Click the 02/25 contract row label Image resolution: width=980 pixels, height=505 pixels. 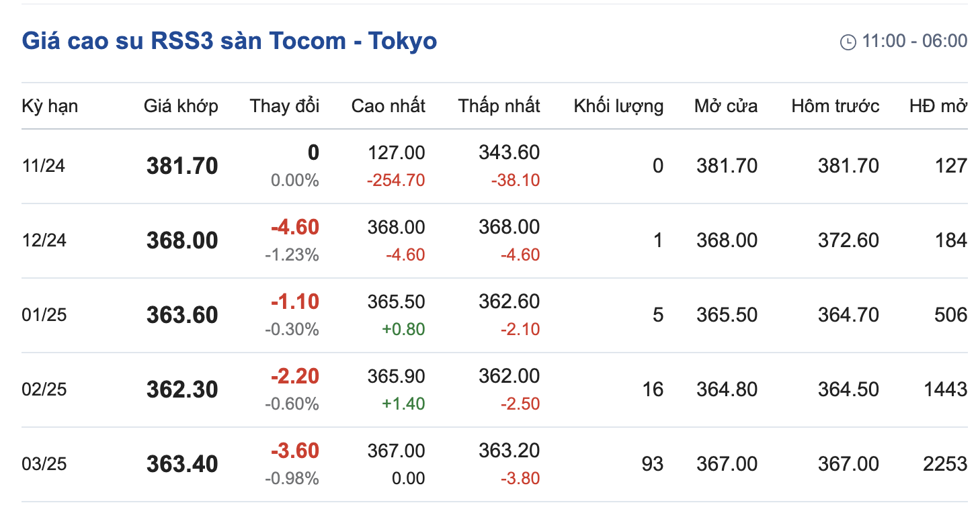44,389
